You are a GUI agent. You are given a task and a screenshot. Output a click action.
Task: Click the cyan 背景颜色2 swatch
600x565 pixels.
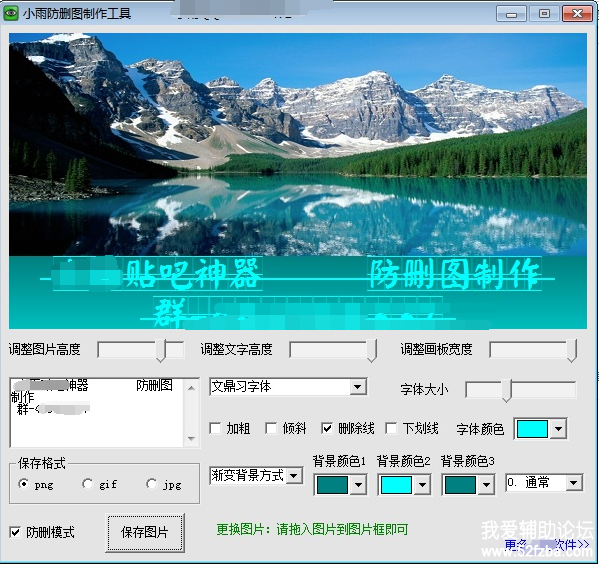tap(396, 485)
